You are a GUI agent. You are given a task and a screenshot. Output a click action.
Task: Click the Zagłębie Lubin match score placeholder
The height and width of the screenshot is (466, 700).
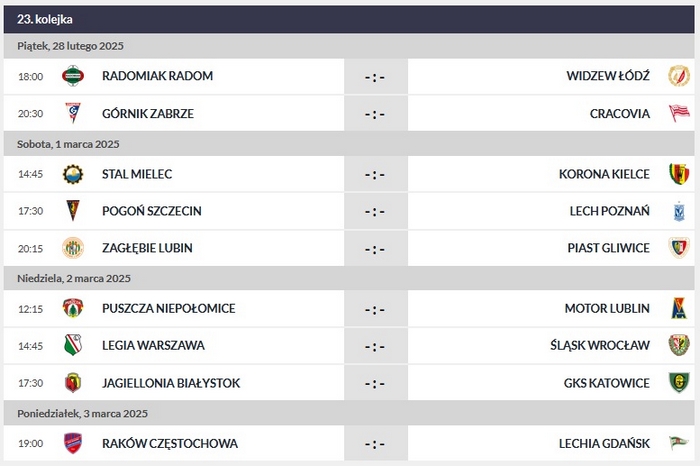tap(375, 248)
